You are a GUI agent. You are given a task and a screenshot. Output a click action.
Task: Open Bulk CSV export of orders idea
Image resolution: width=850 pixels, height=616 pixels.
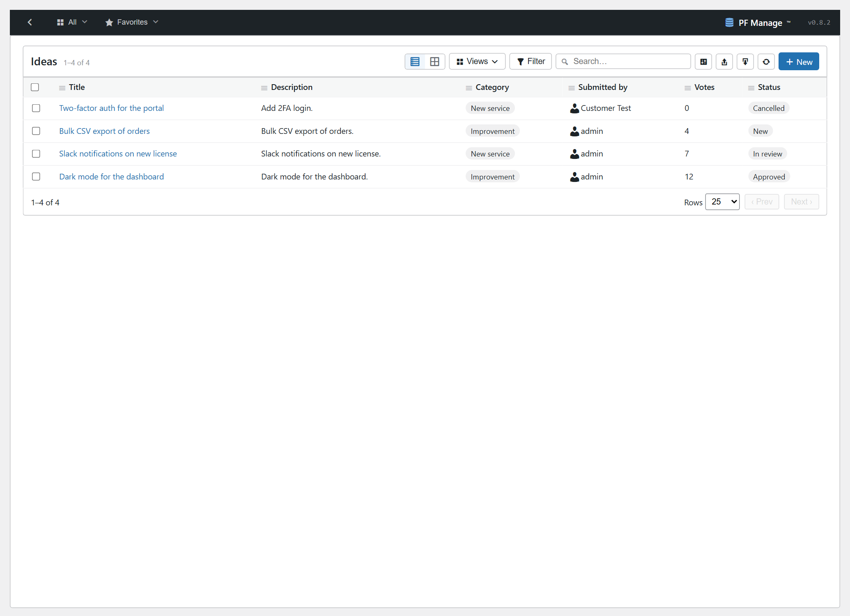(104, 131)
